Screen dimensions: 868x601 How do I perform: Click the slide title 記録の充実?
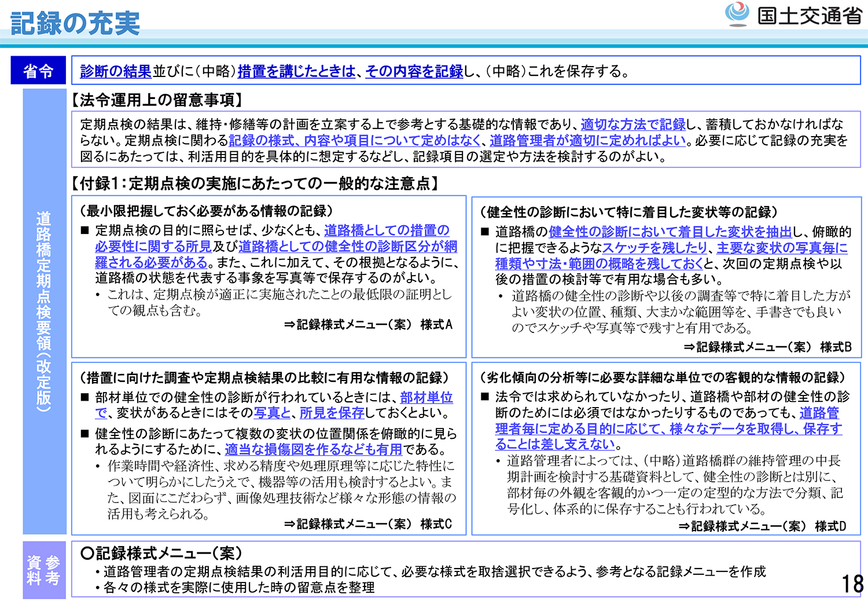tap(75, 23)
